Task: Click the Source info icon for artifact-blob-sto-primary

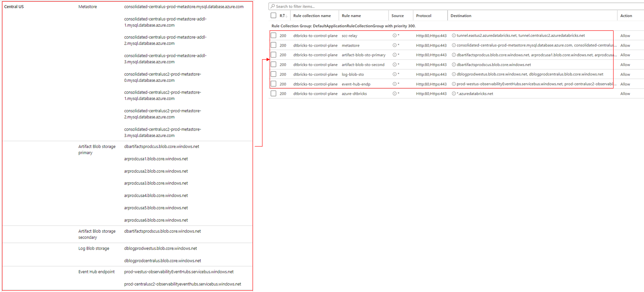Action: pyautogui.click(x=394, y=55)
